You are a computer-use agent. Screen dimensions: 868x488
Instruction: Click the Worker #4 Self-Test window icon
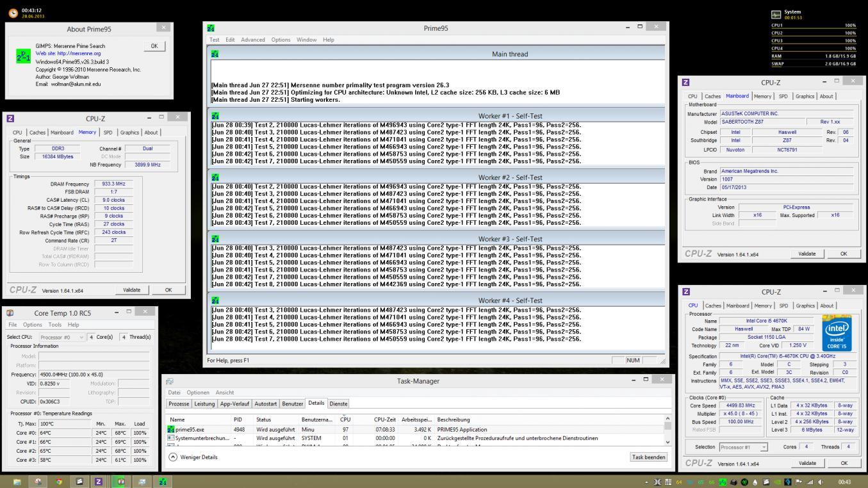tap(215, 300)
